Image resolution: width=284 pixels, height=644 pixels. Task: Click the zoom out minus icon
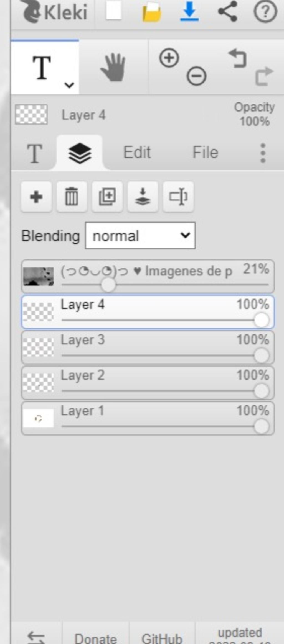click(196, 76)
